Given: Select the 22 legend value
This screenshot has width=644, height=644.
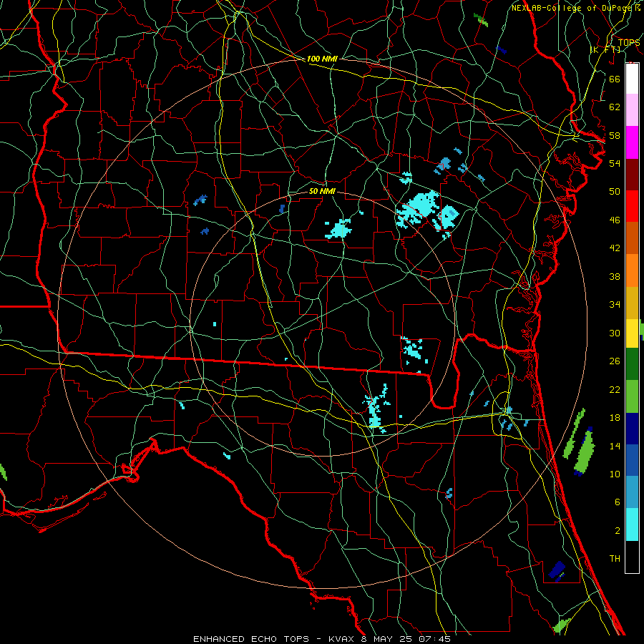Looking at the screenshot, I should point(615,389).
